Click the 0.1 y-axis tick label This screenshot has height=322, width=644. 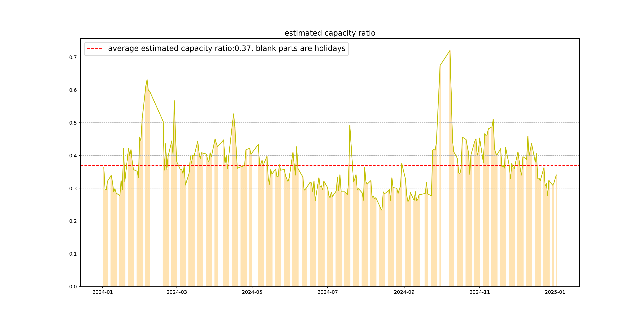(x=73, y=254)
